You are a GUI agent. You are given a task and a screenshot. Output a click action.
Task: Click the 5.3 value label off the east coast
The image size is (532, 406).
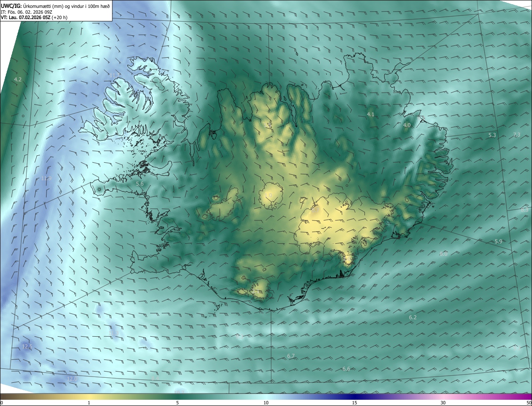[492, 135]
